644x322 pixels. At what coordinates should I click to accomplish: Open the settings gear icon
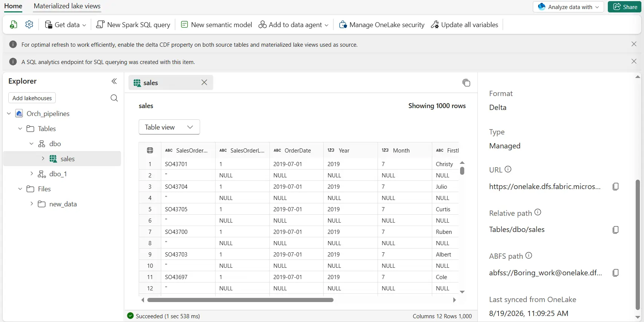click(29, 25)
